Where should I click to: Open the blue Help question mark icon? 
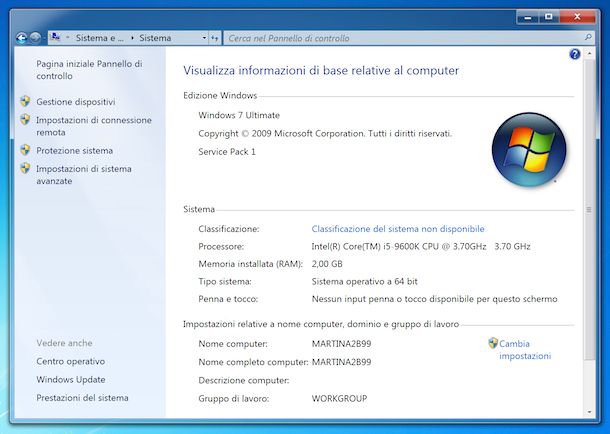[x=575, y=54]
